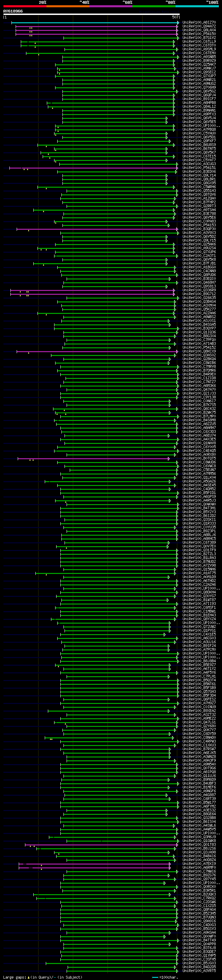Click label UniRef100_B5W177
This screenshot has width=222, height=980.
pos(199,803)
